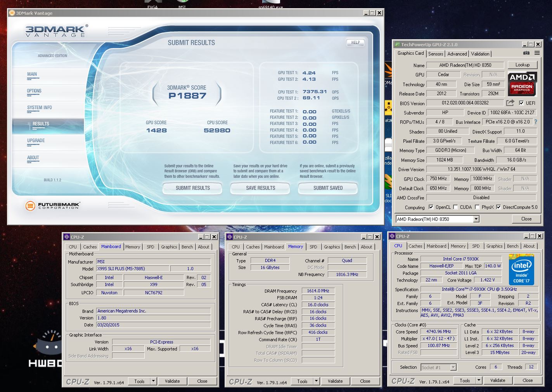Viewport: 552px width, 392px height.
Task: Click the Lookup button in GPU-Z
Action: pos(523,65)
